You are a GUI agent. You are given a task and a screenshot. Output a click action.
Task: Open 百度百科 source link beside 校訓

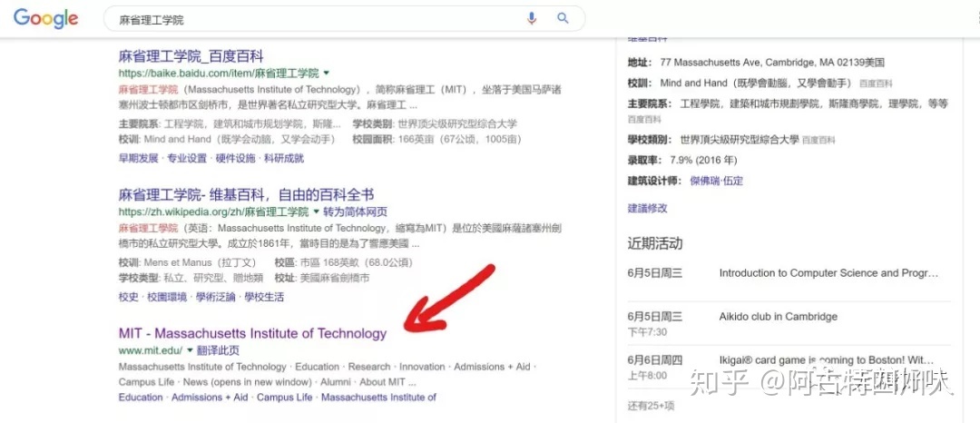876,84
